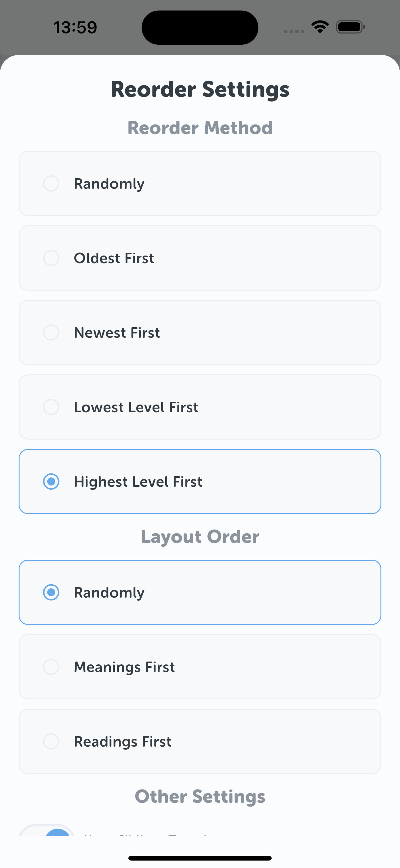Image resolution: width=400 pixels, height=868 pixels.
Task: Tap the home indicator bar
Action: (200, 858)
